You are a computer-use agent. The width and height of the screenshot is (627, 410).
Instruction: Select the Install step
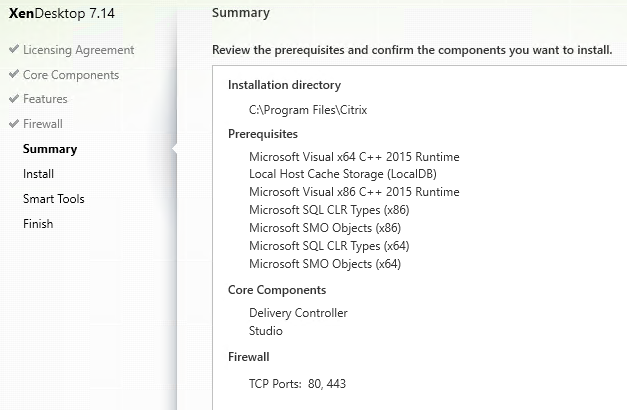38,174
